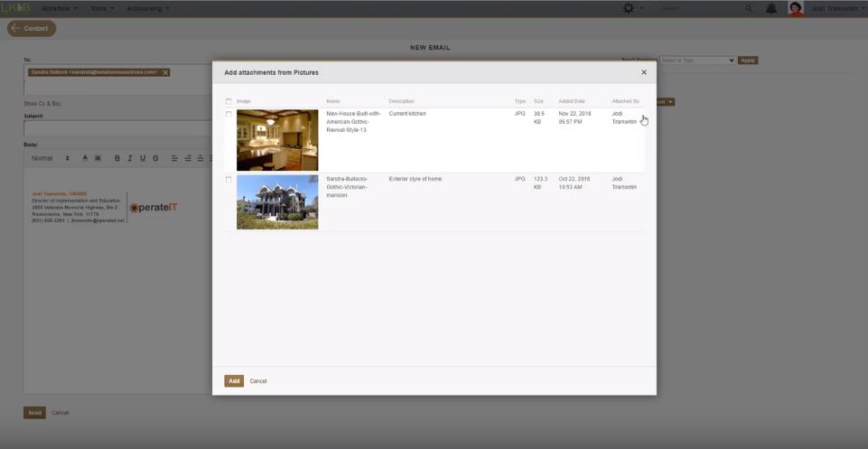
Task: Close the Add attachments dialog
Action: pyautogui.click(x=644, y=72)
